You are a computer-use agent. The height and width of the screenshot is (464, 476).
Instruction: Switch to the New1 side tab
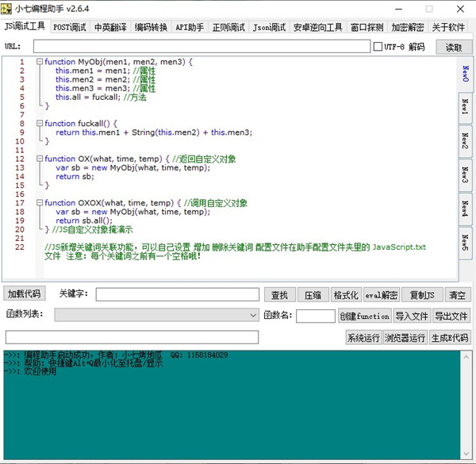pos(466,107)
